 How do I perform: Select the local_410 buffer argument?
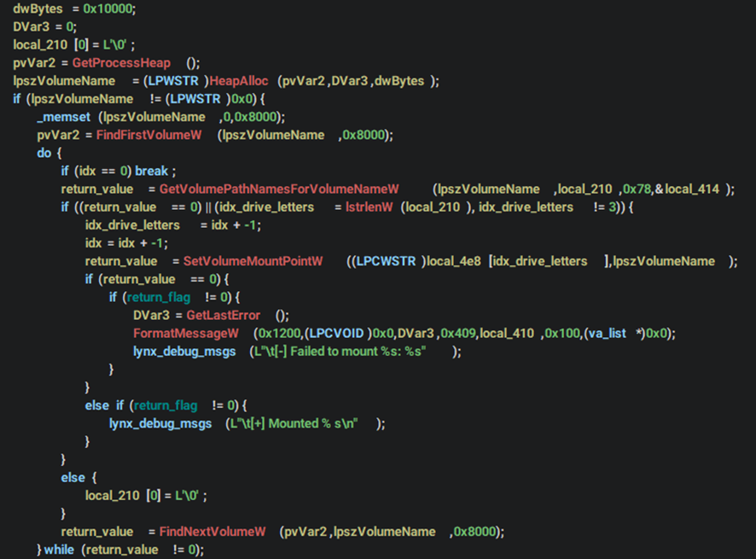(507, 334)
